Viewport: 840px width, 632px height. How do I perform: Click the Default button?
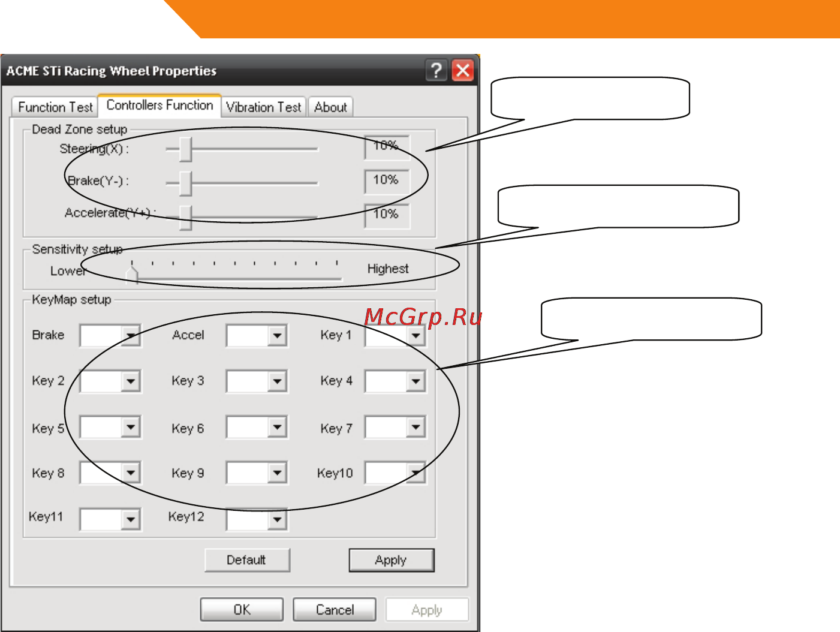point(247,560)
